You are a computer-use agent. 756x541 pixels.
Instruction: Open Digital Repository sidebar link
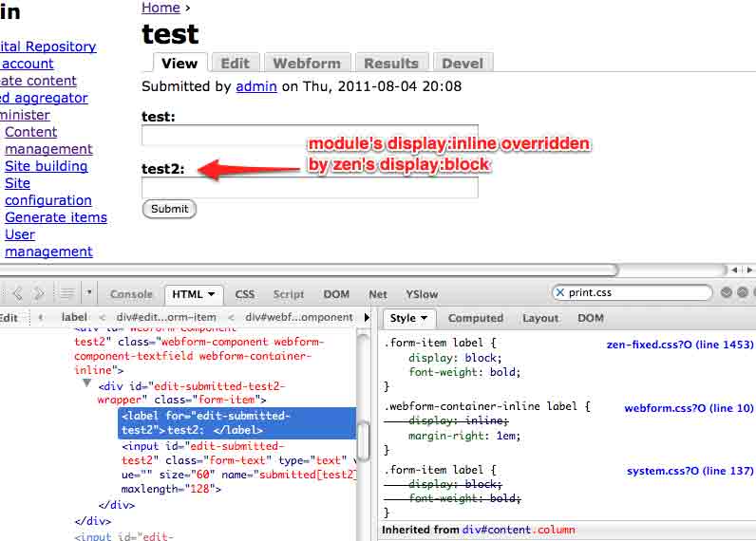click(x=47, y=47)
